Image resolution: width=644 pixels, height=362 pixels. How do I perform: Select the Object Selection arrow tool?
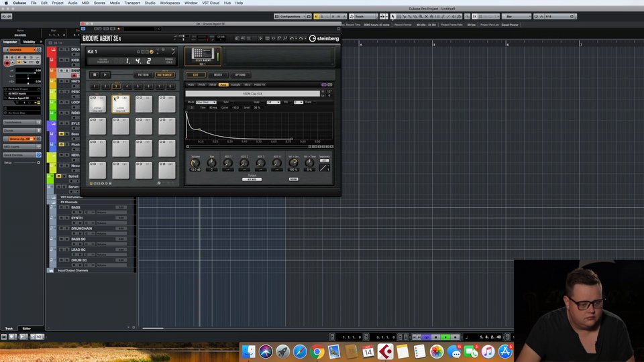392,16
